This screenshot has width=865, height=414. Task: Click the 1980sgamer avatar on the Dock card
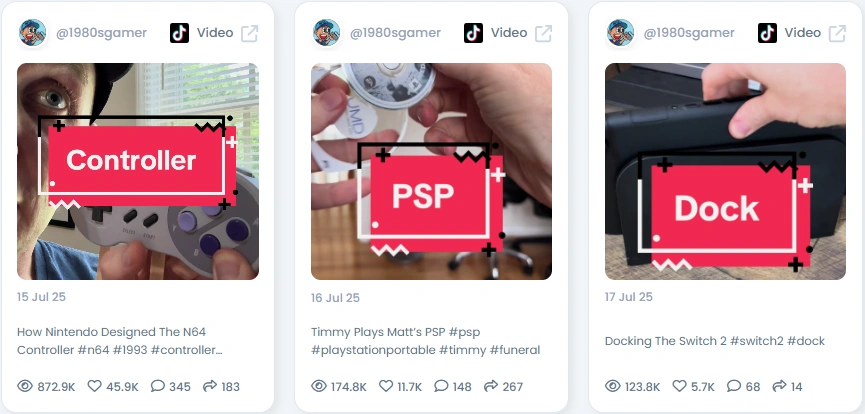click(621, 33)
